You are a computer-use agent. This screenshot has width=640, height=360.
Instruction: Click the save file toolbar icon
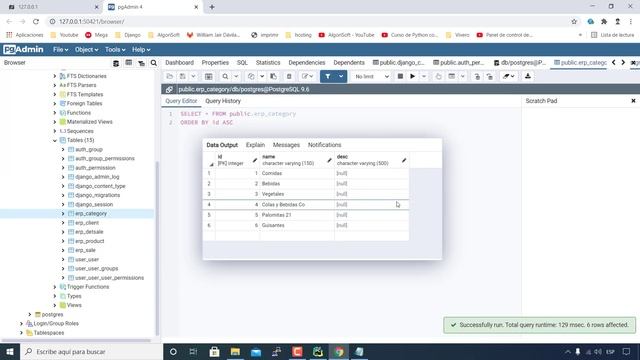pos(183,76)
